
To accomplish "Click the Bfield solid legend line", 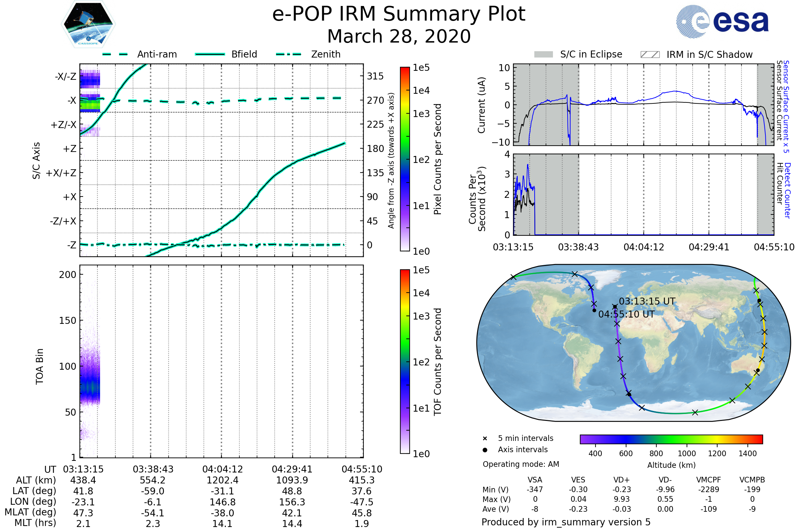I will click(210, 54).
